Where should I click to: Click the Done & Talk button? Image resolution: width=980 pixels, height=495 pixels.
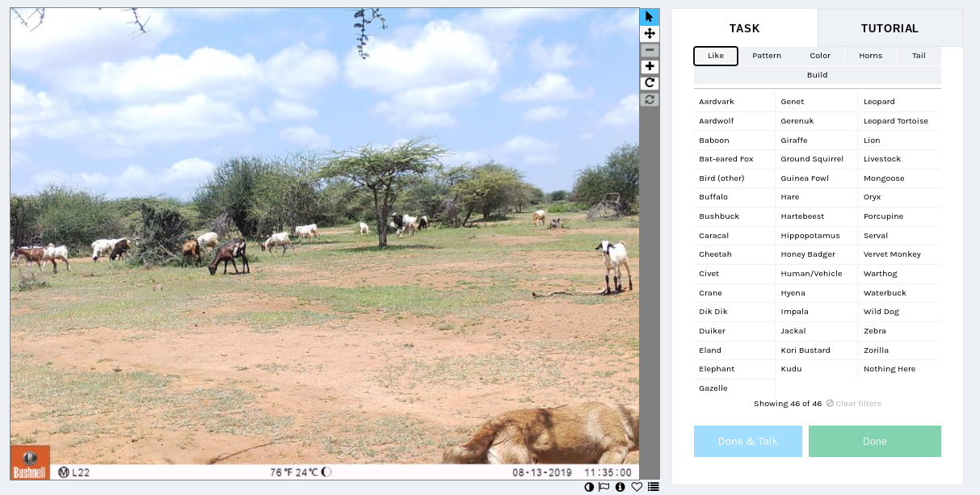click(748, 442)
